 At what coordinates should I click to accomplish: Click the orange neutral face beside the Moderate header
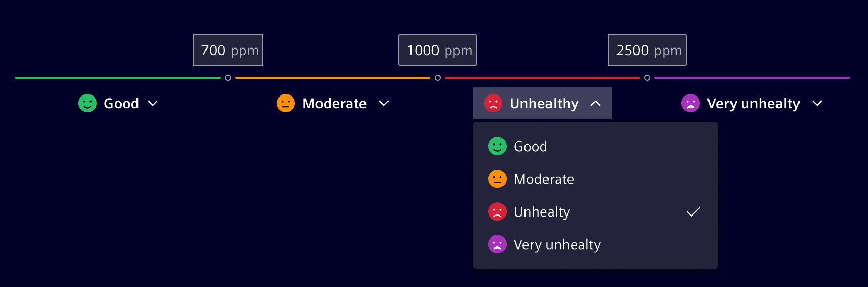pyautogui.click(x=286, y=103)
